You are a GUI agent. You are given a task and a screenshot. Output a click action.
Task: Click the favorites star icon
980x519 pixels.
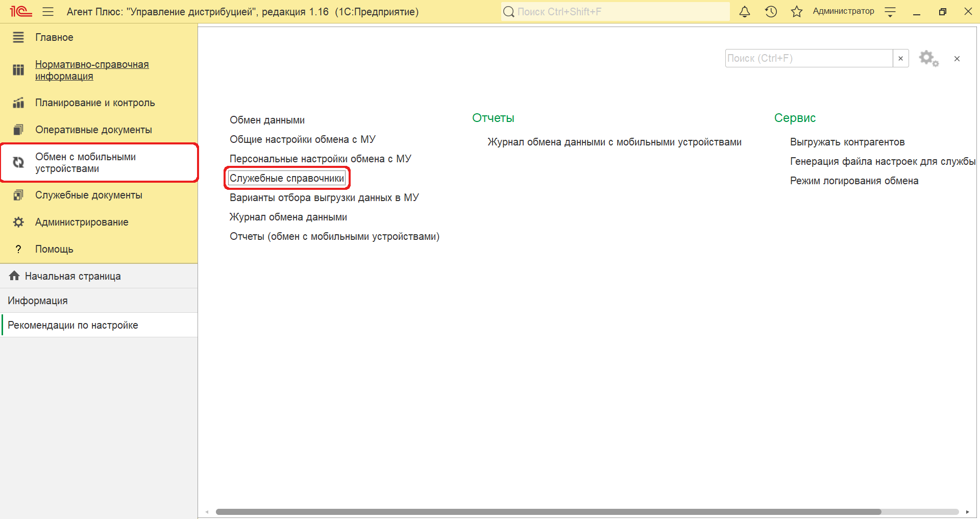[796, 12]
